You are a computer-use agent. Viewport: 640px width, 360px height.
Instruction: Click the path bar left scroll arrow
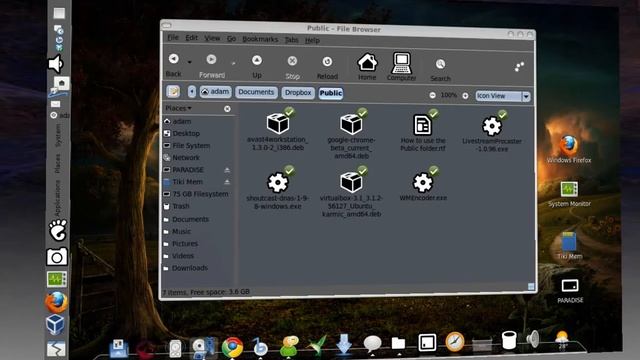pos(192,92)
